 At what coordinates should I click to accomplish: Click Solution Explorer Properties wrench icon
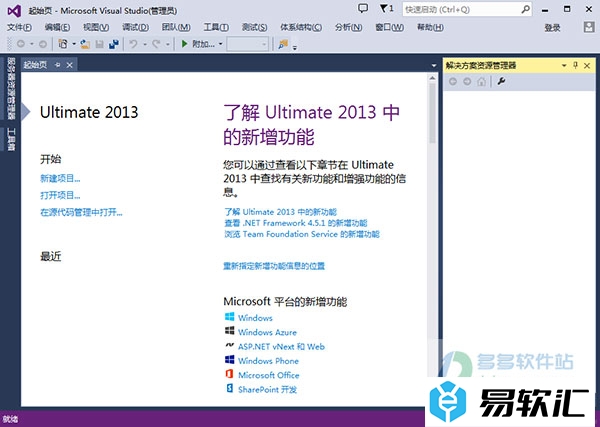501,81
